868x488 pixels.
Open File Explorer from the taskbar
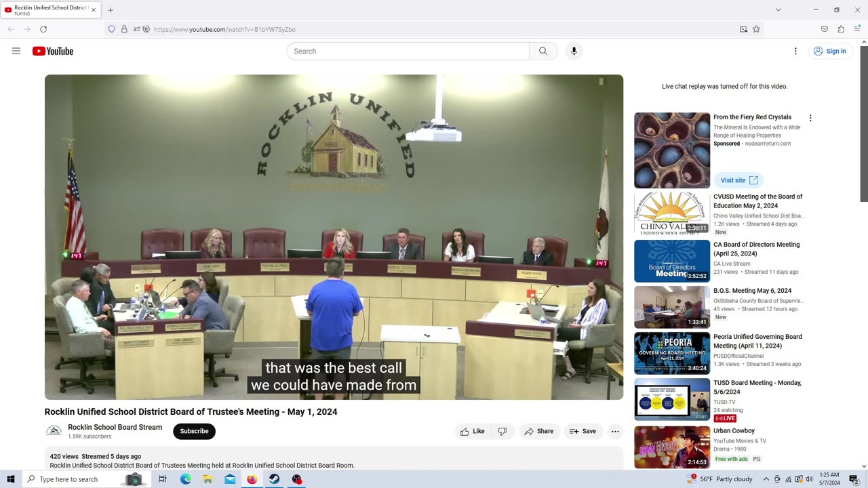pos(208,479)
